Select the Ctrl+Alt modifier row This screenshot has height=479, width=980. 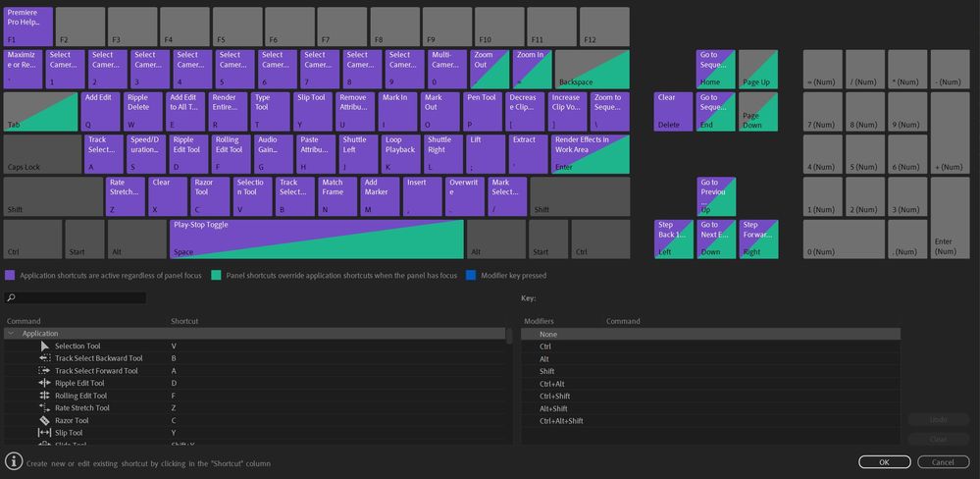tap(710, 384)
